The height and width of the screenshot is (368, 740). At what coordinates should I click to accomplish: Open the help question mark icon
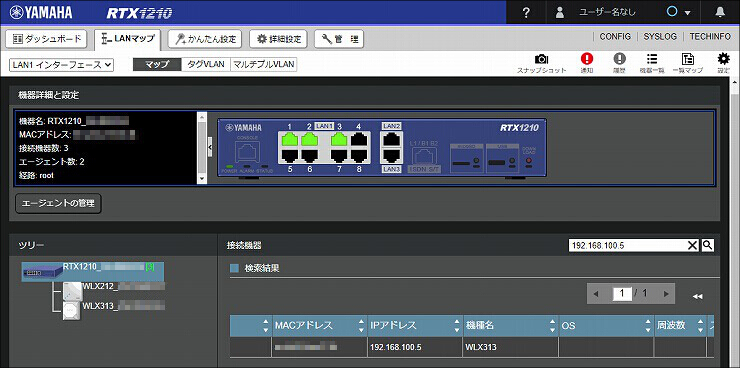point(526,13)
